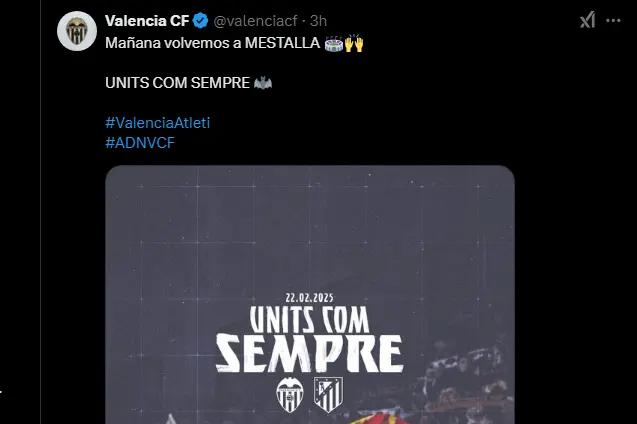Click the stadium emoji after MESTALLA
This screenshot has width=637, height=424.
click(334, 44)
